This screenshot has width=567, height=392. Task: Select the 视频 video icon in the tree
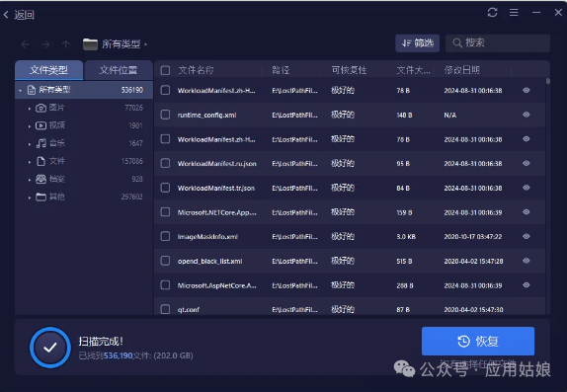click(x=40, y=125)
